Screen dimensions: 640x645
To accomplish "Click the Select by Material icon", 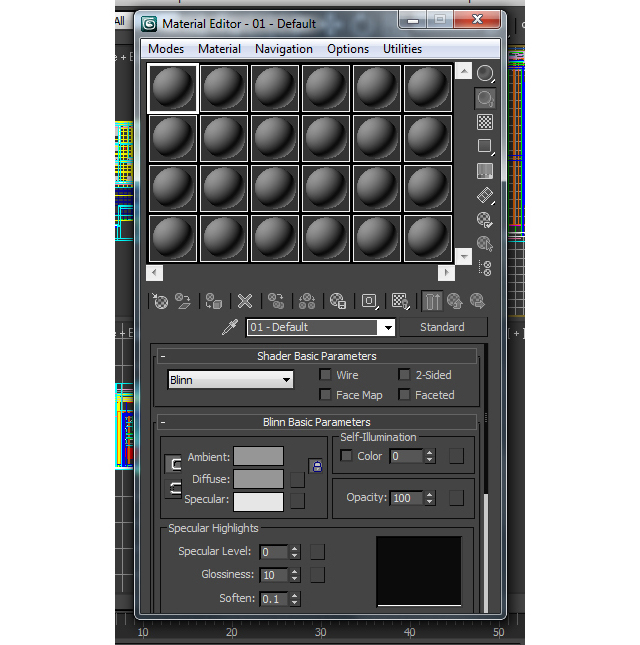I will click(485, 244).
